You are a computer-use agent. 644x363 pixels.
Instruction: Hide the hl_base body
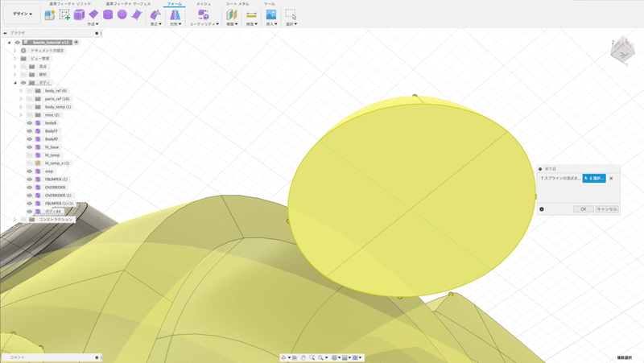tap(30, 147)
